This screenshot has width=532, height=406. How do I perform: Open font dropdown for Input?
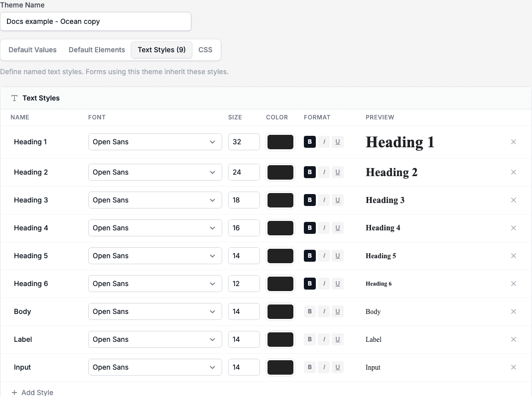[155, 367]
